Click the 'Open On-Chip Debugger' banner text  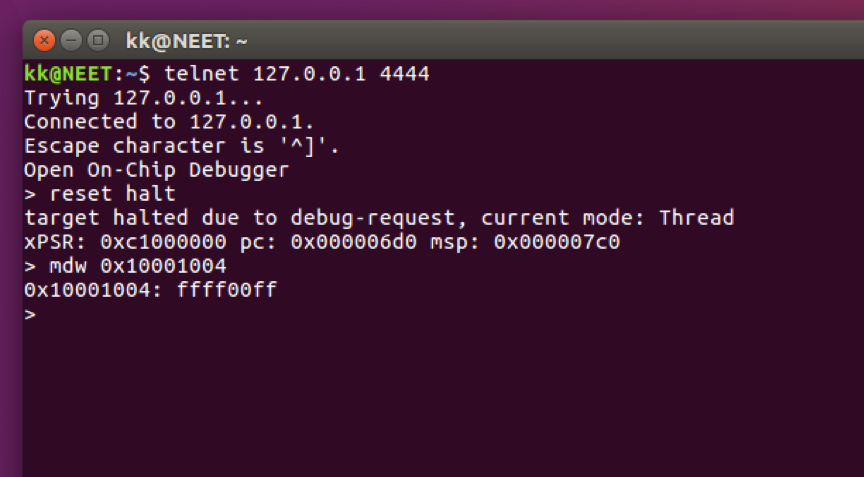click(156, 170)
